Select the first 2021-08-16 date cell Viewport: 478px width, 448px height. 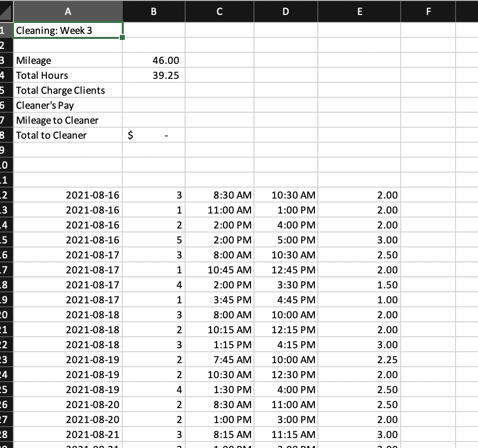coord(68,195)
